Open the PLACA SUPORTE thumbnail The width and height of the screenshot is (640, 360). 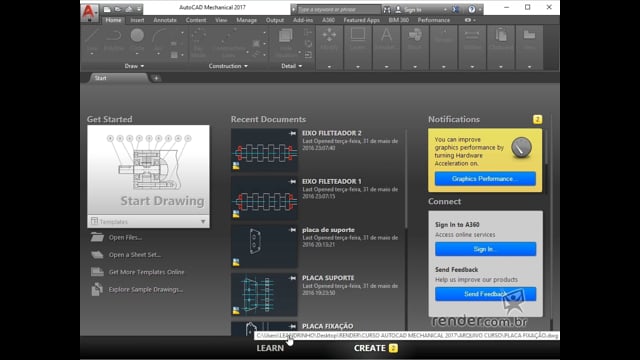pyautogui.click(x=264, y=295)
